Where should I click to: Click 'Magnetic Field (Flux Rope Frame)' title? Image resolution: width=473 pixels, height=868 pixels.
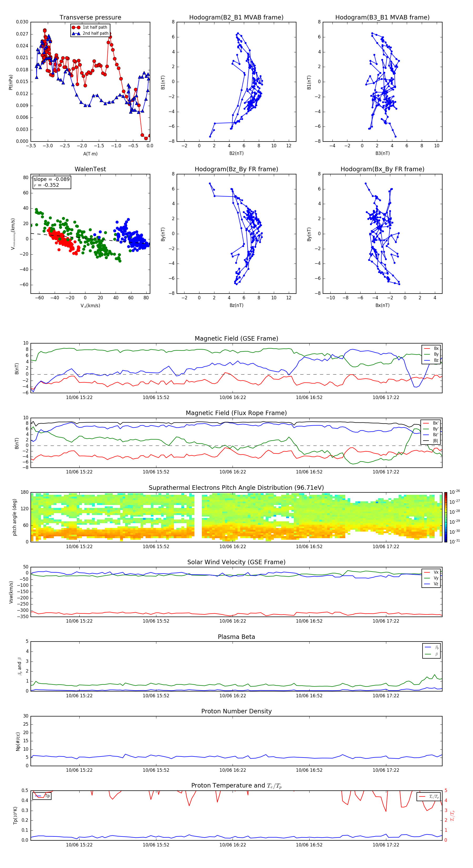tap(236, 413)
